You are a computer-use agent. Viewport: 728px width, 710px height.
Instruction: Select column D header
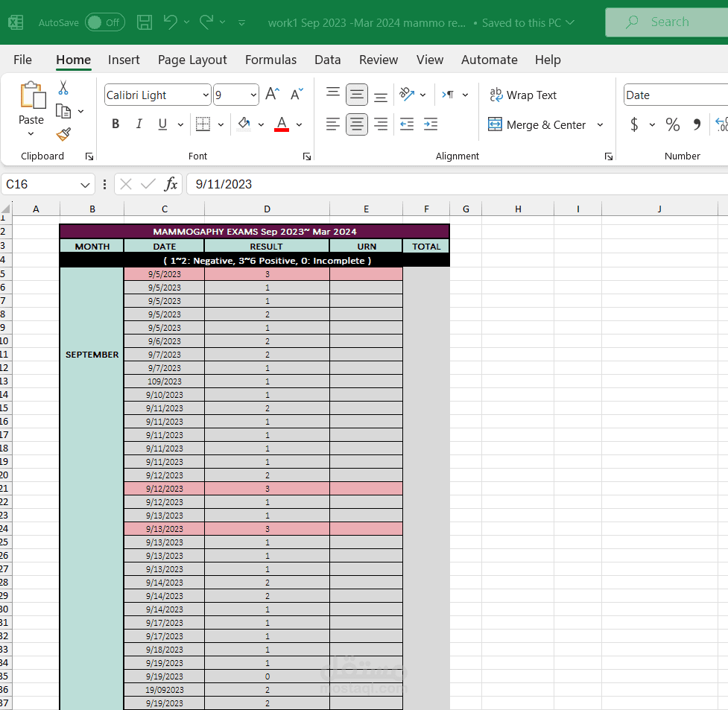pyautogui.click(x=267, y=209)
